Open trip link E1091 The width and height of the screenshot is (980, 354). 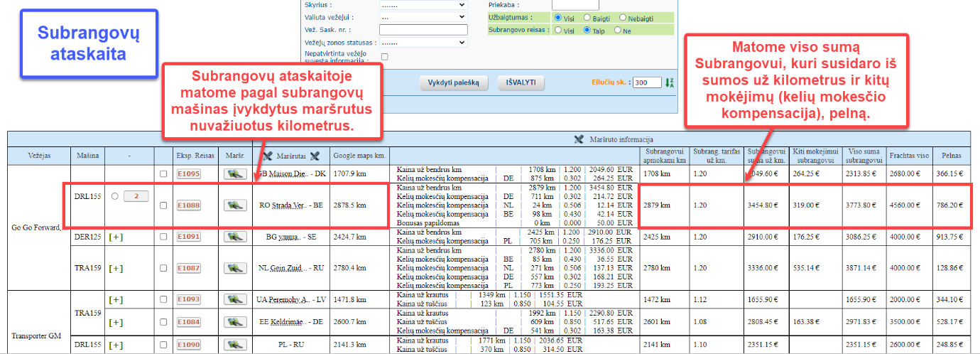190,237
